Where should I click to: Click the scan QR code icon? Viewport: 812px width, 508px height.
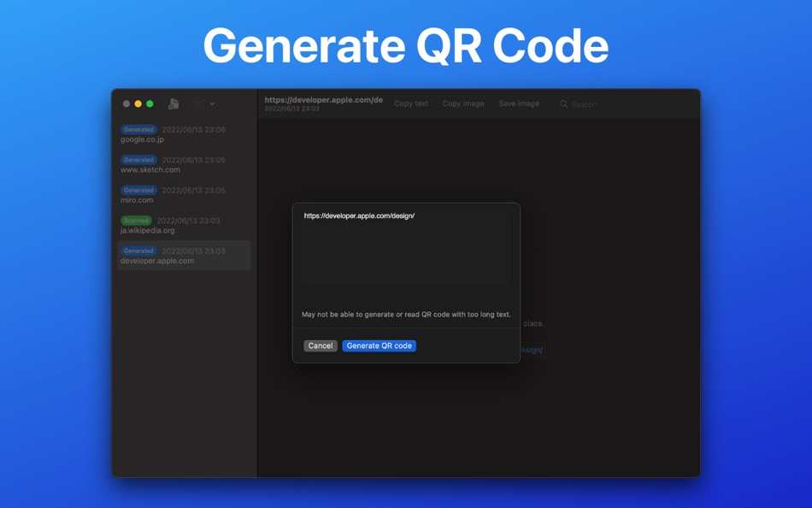(x=199, y=103)
